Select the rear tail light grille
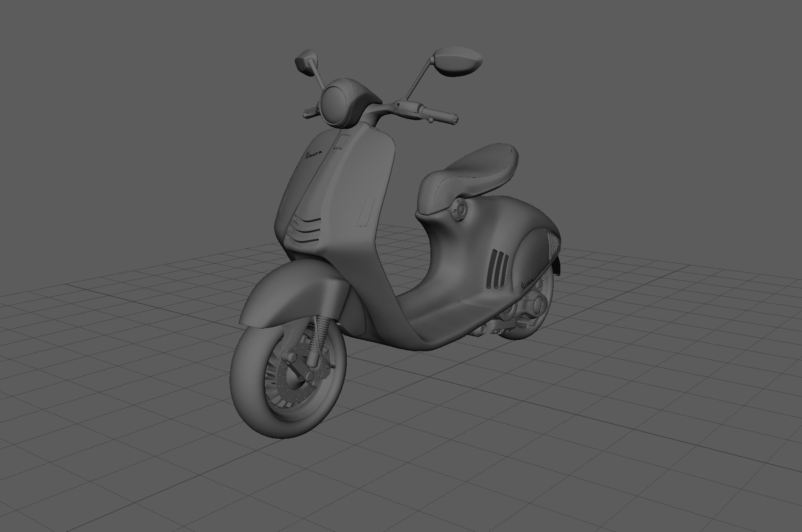 (553, 244)
